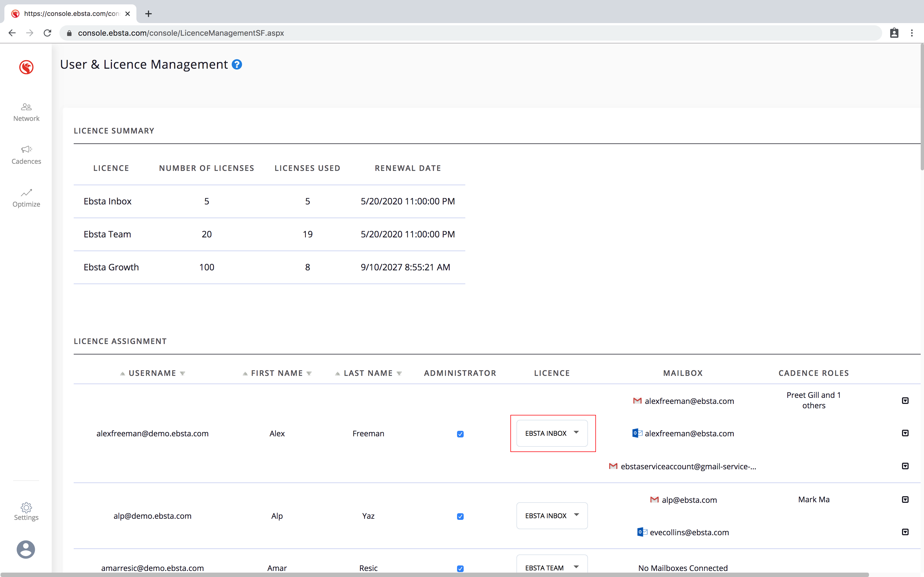Open the Network sidebar section
The width and height of the screenshot is (924, 577).
click(26, 112)
